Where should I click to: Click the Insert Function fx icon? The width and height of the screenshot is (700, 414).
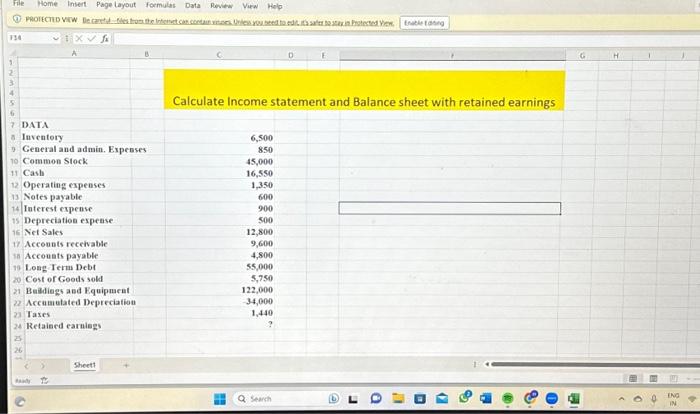(104, 38)
